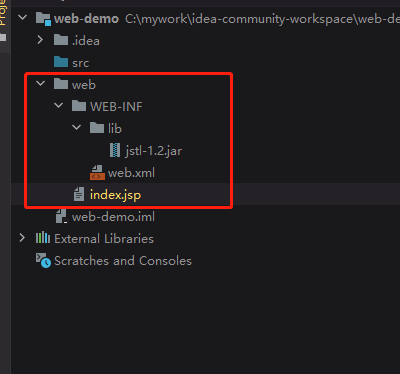
Task: Collapse the lib folder chevron
Action: click(x=76, y=127)
